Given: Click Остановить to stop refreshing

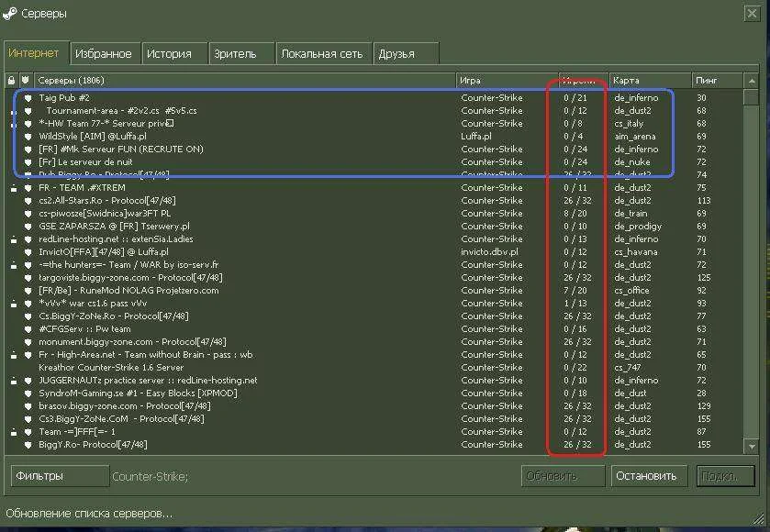Looking at the screenshot, I should coord(650,475).
